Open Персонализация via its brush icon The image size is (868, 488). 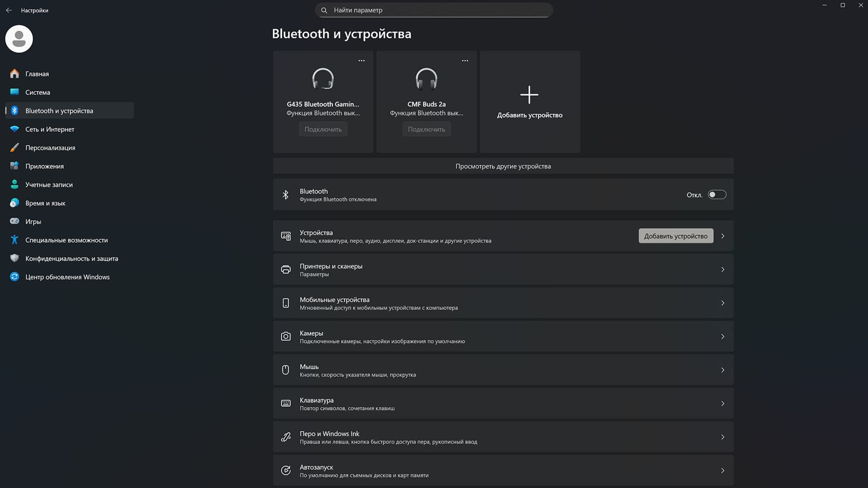[x=14, y=147]
